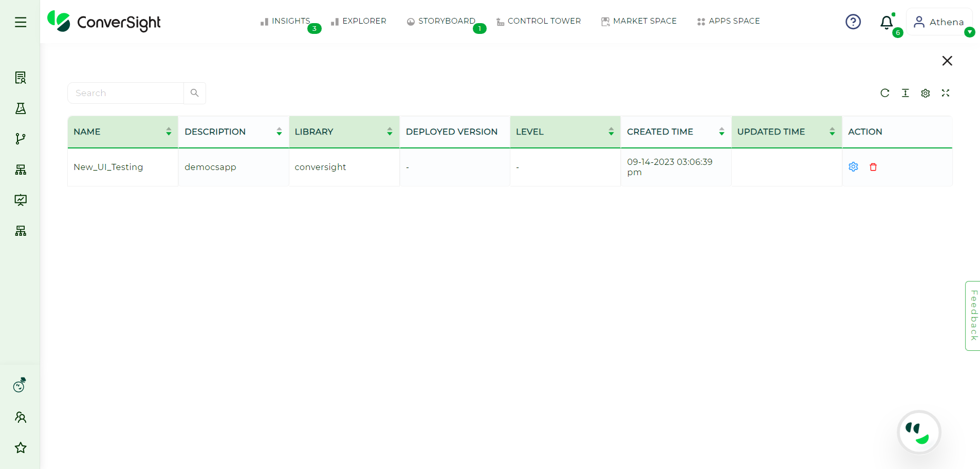Open the help question mark icon
980x469 pixels.
[x=853, y=22]
